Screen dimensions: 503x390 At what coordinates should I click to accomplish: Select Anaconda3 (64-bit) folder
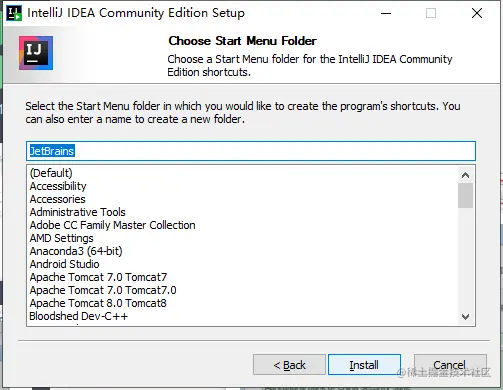76,251
